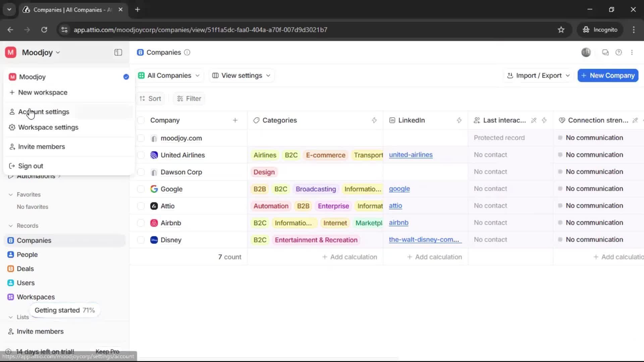
Task: Open the user avatar in header
Action: pyautogui.click(x=586, y=52)
